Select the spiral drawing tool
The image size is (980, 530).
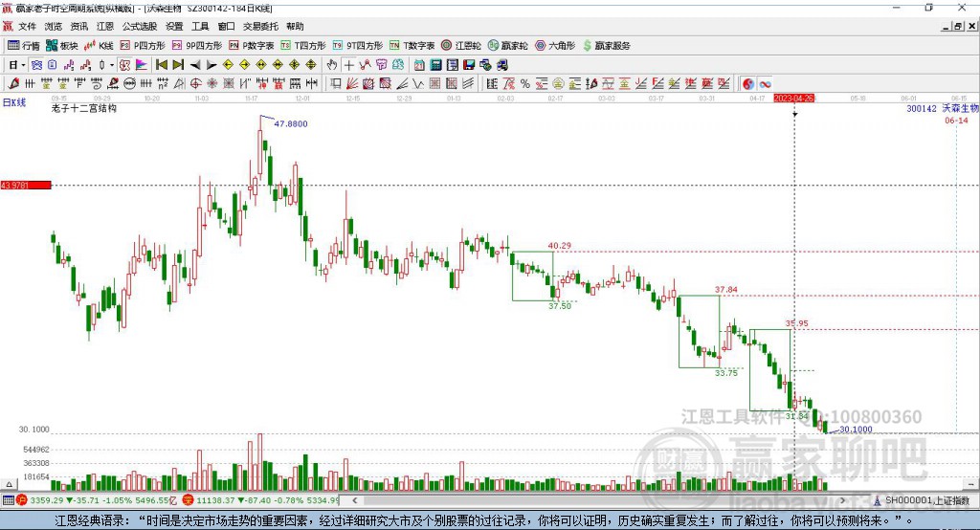point(97,84)
